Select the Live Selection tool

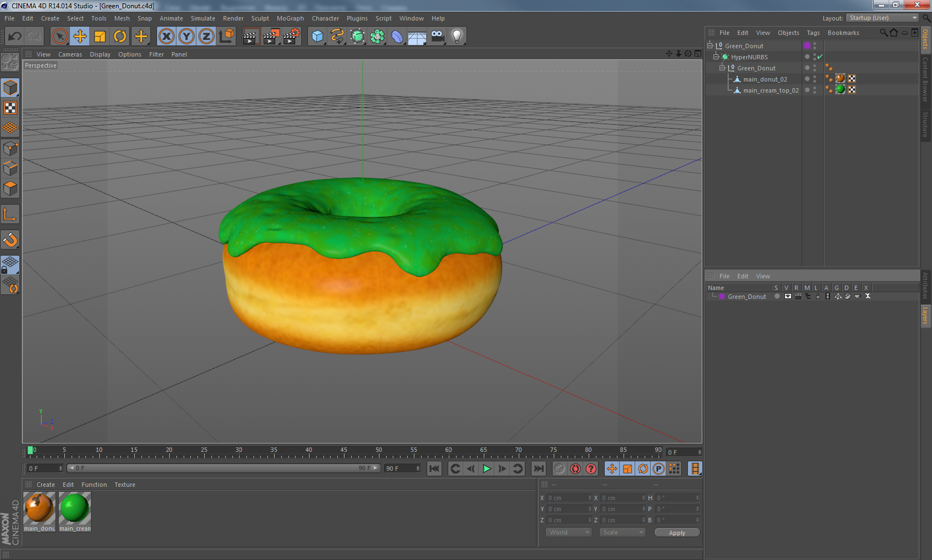coord(60,37)
